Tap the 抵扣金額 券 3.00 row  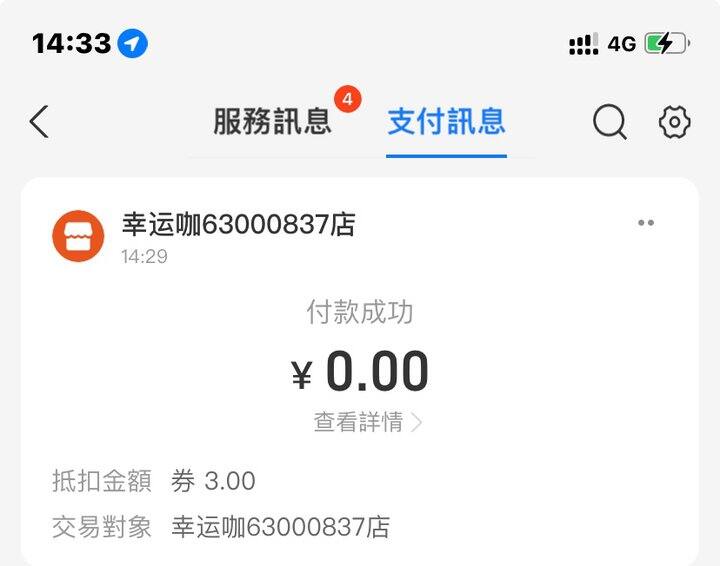[x=154, y=481]
